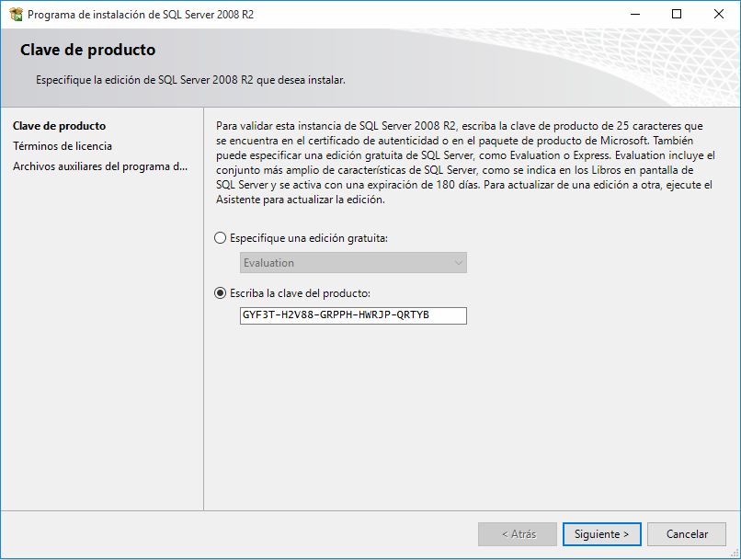
Task: Select Términos de licencia step in sidebar
Action: click(x=63, y=146)
